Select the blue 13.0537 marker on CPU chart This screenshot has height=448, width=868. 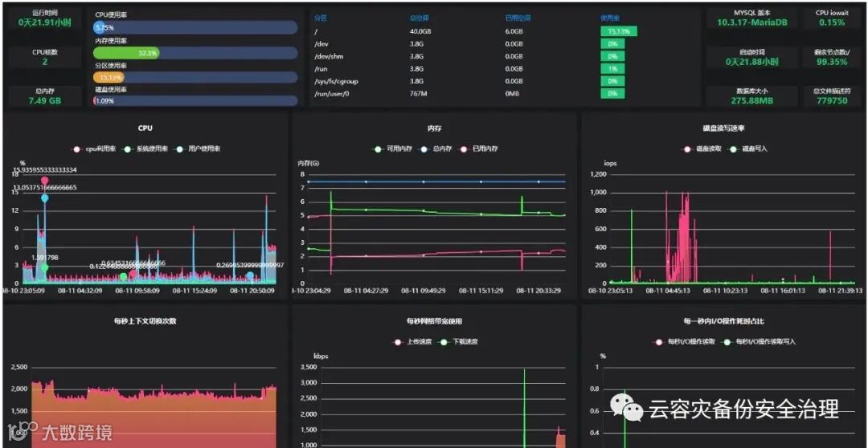(x=44, y=198)
